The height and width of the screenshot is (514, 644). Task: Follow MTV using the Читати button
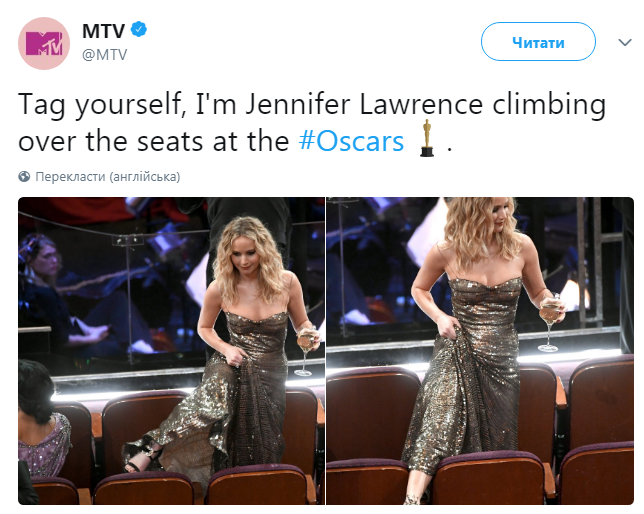click(538, 42)
